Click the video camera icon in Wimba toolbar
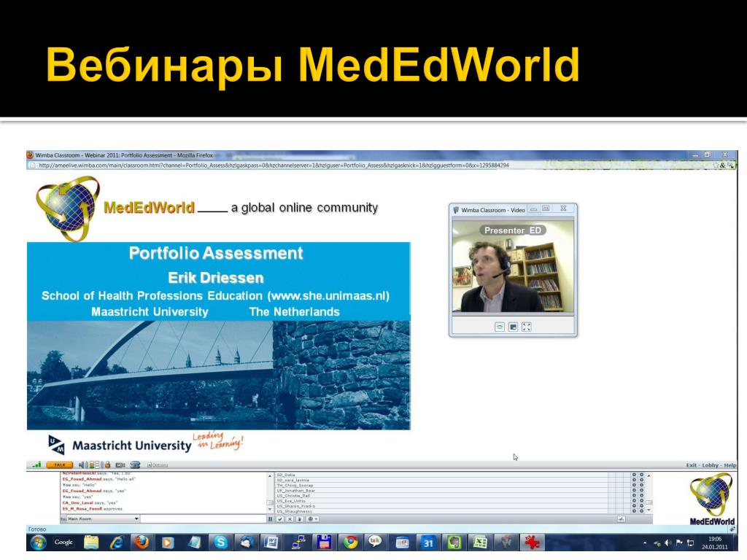This screenshot has width=747, height=560. tap(120, 464)
